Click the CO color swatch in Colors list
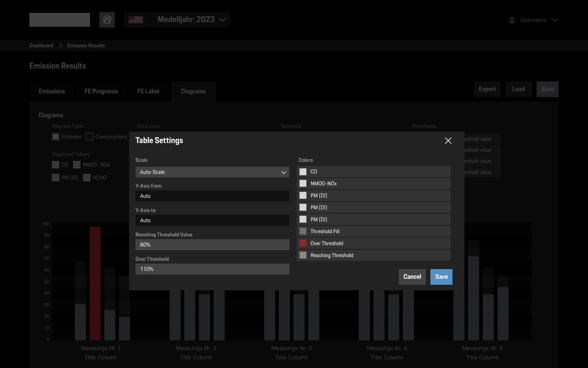Viewport: 588px width, 368px height. click(x=303, y=171)
